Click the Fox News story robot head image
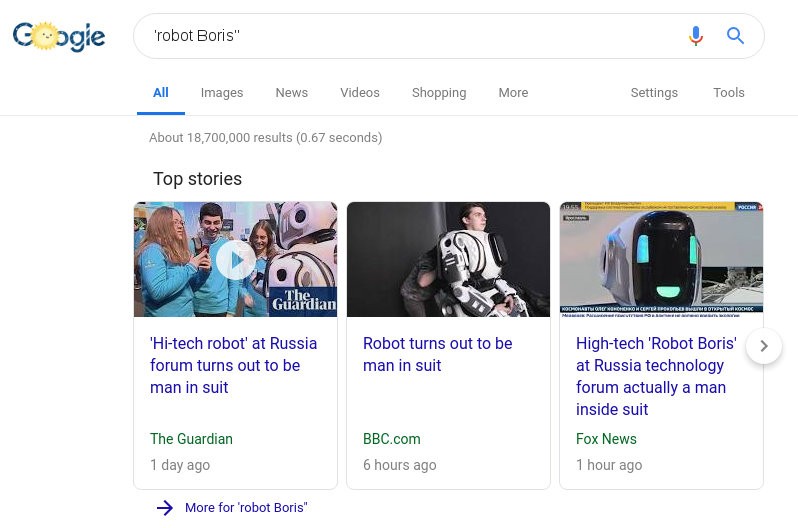 661,259
